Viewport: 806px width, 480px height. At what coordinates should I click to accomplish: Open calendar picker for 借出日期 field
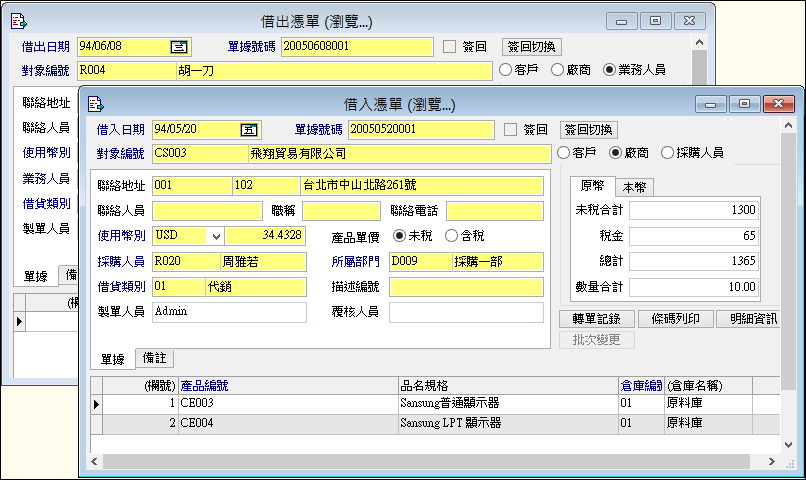pos(179,46)
